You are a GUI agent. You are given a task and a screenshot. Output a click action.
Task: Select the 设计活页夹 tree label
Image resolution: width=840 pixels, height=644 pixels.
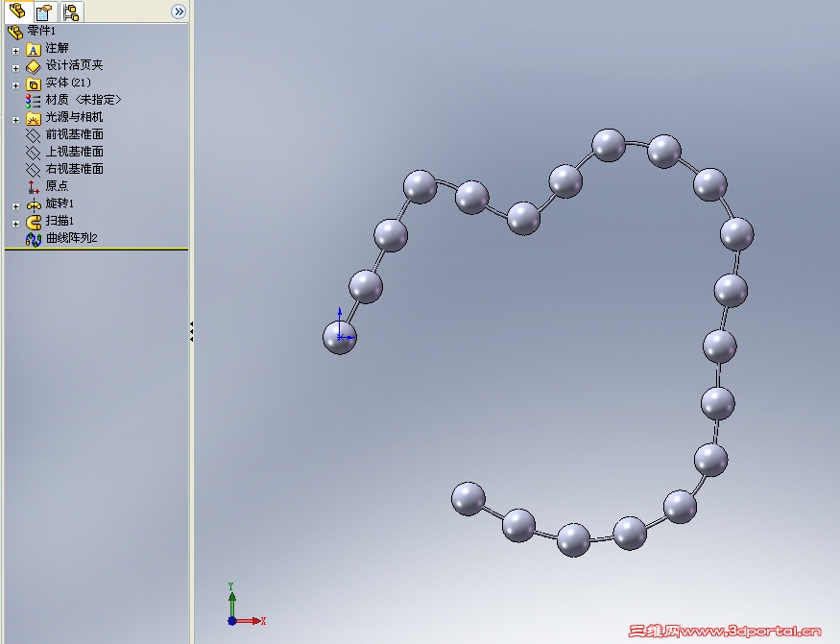(x=75, y=65)
